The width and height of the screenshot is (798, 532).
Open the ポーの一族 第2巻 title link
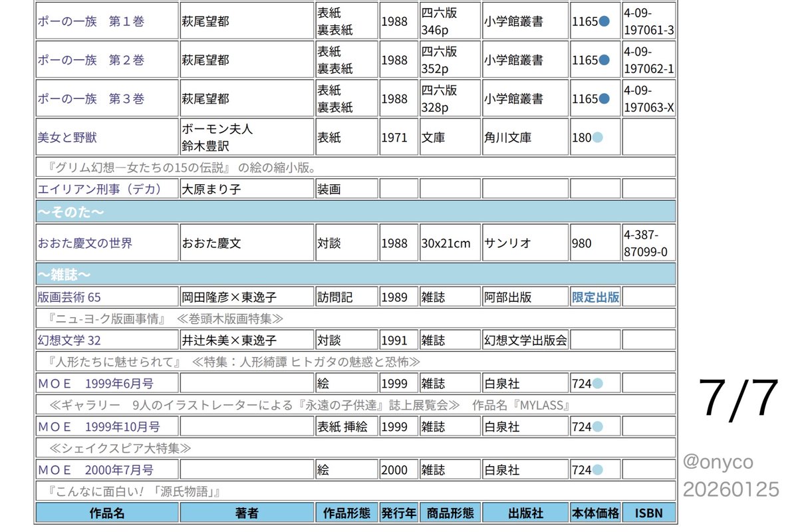click(91, 60)
